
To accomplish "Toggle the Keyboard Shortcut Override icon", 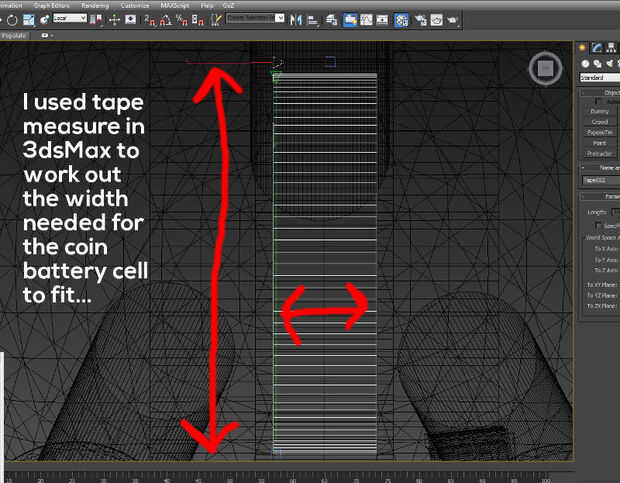I will 130,19.
